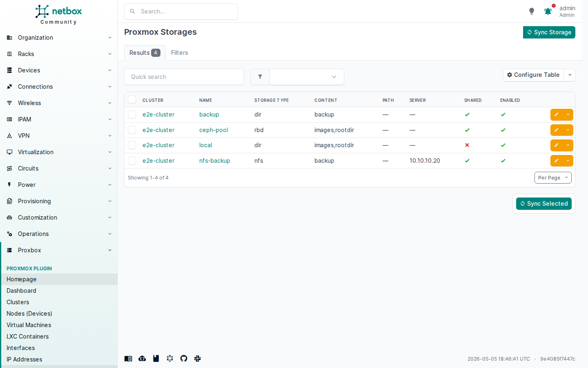
Task: Edit the local storage with pencil icon
Action: 557,145
